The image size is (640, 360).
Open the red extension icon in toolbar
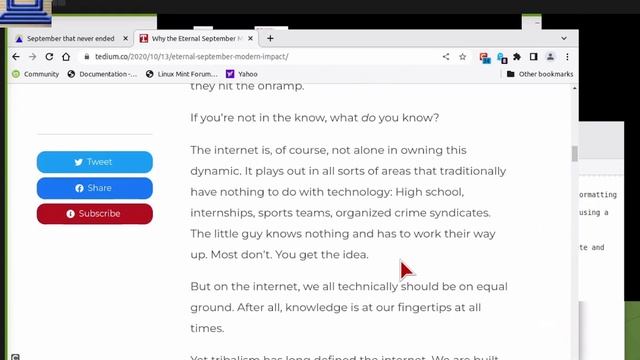tap(484, 58)
